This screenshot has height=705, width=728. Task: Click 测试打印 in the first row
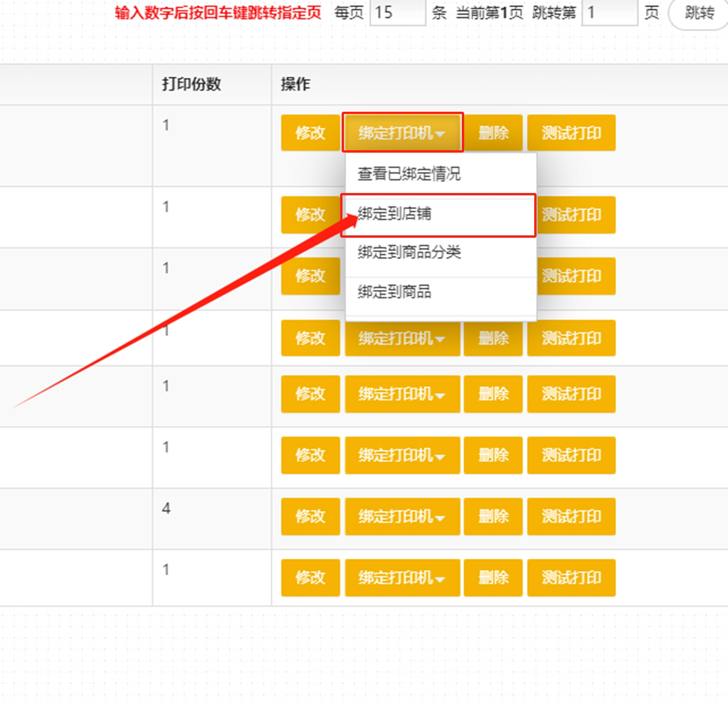pyautogui.click(x=571, y=133)
